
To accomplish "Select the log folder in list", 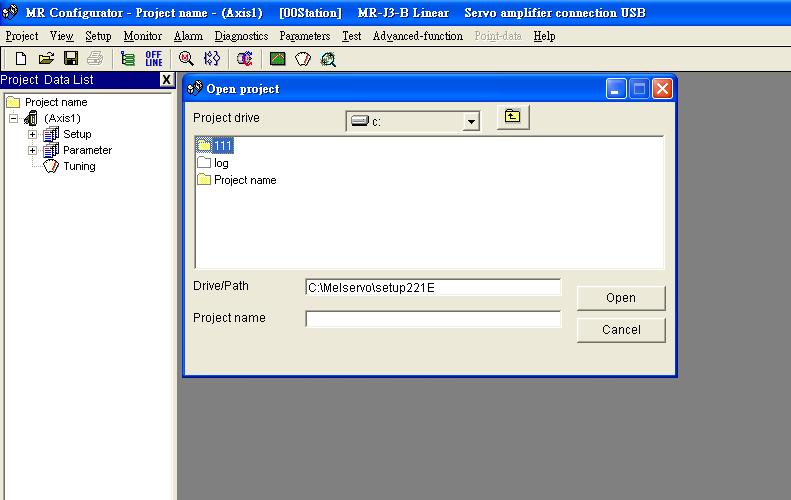I will 221,163.
